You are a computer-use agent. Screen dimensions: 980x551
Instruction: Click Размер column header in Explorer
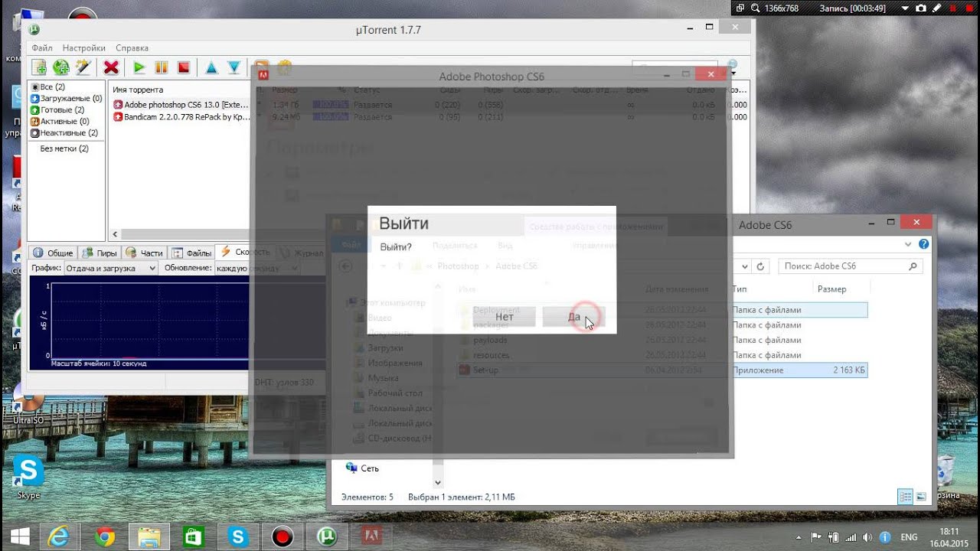coord(832,289)
